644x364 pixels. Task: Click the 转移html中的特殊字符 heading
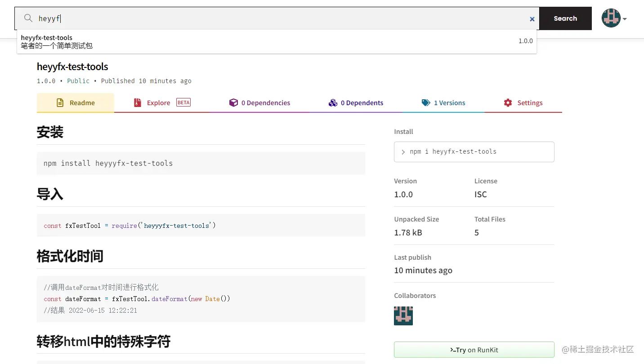[x=103, y=342]
